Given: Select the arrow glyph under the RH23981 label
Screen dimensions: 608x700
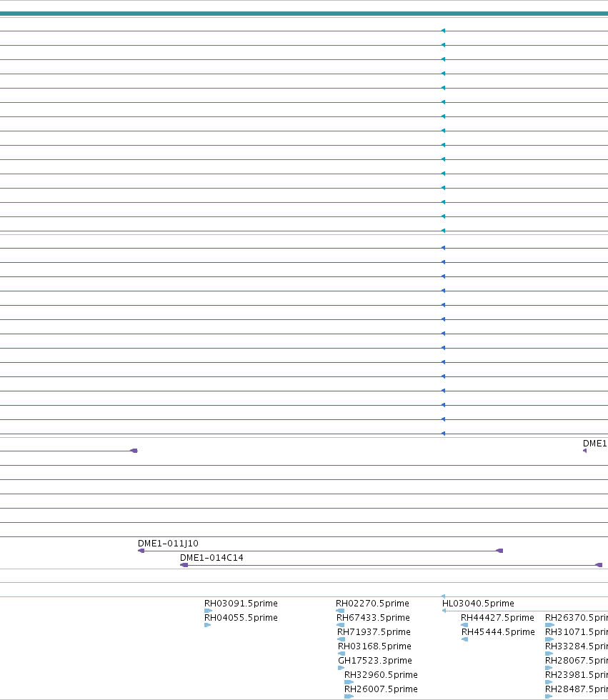Looking at the screenshot, I should pyautogui.click(x=549, y=682).
